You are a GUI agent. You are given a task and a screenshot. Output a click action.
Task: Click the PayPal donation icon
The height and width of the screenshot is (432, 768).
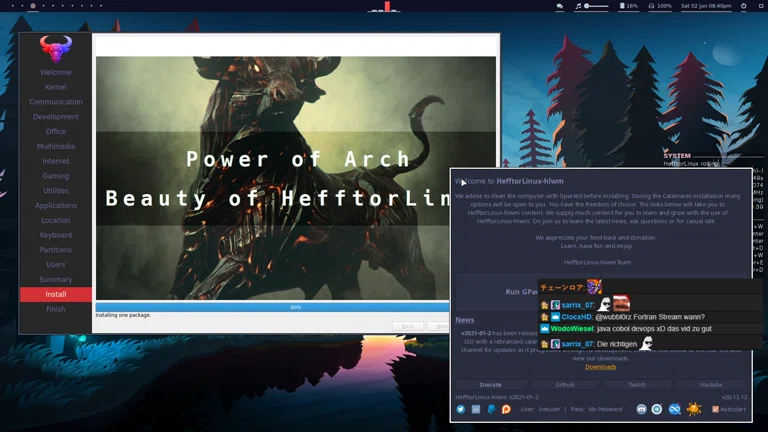tap(491, 409)
